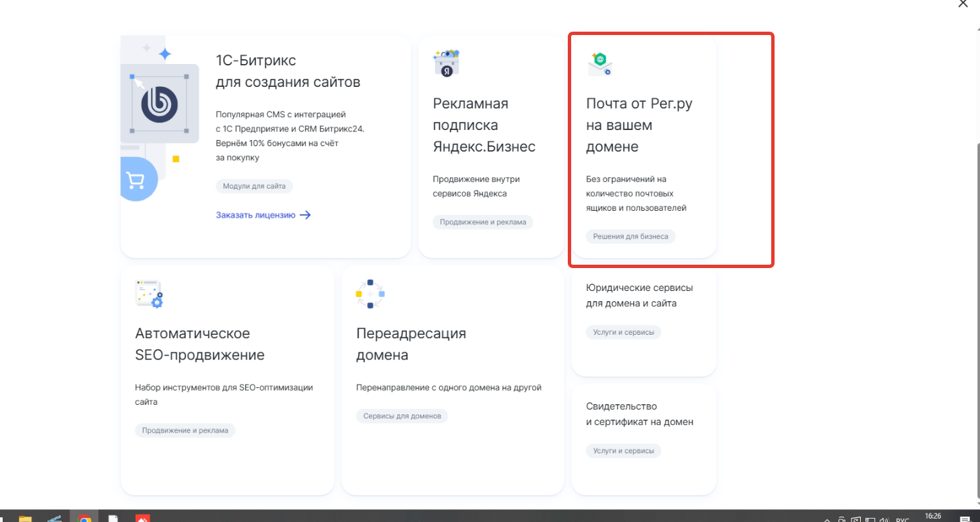Switch the РУС input language indicator

click(x=902, y=519)
